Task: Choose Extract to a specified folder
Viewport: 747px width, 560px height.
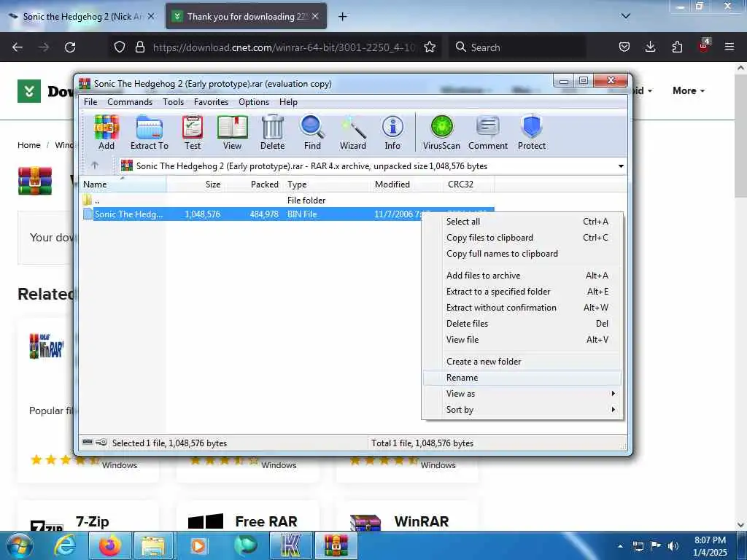Action: click(x=522, y=292)
